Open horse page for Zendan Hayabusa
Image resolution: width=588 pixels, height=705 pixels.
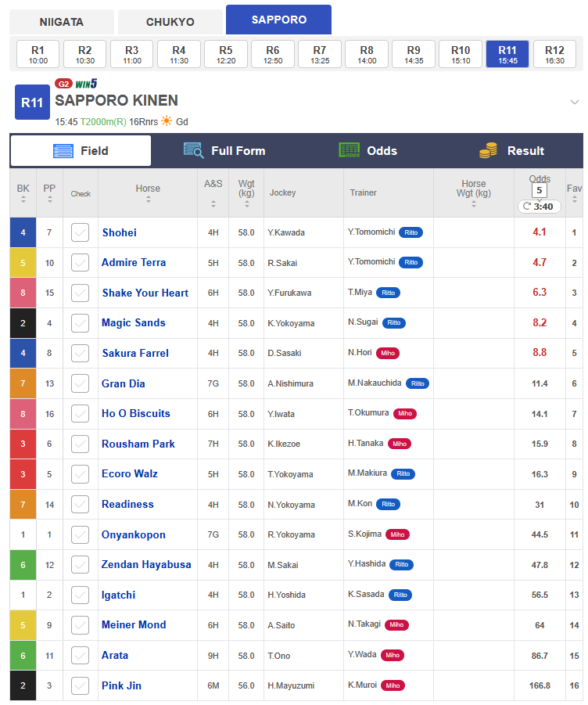tap(146, 565)
